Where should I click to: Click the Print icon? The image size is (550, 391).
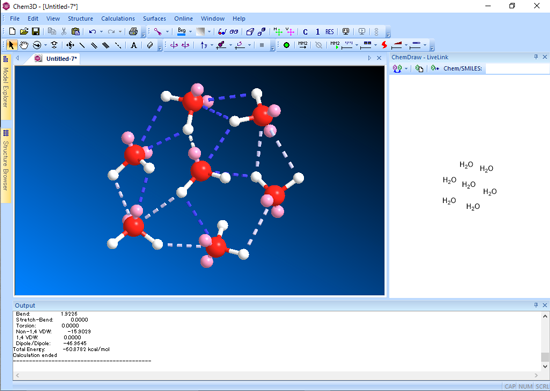[133, 32]
